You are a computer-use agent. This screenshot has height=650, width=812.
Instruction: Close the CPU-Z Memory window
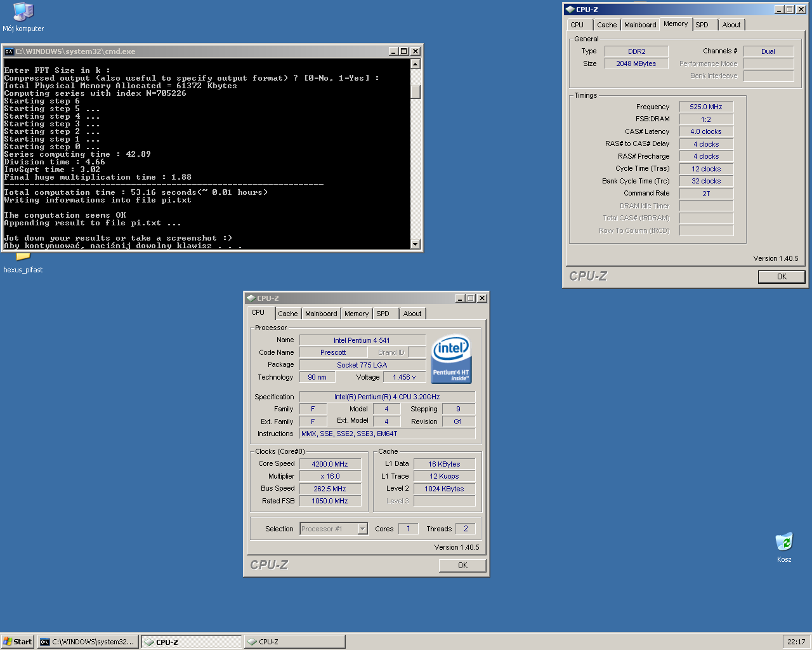click(801, 10)
